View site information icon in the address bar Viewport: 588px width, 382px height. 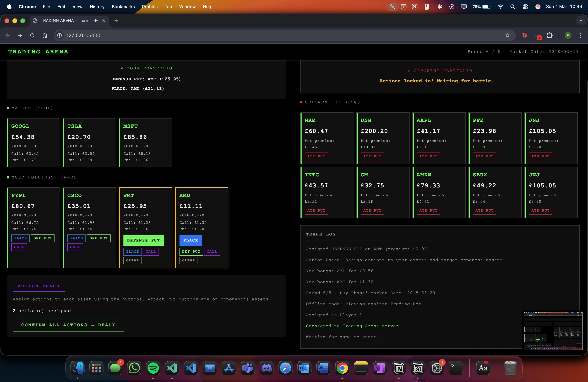tap(59, 36)
